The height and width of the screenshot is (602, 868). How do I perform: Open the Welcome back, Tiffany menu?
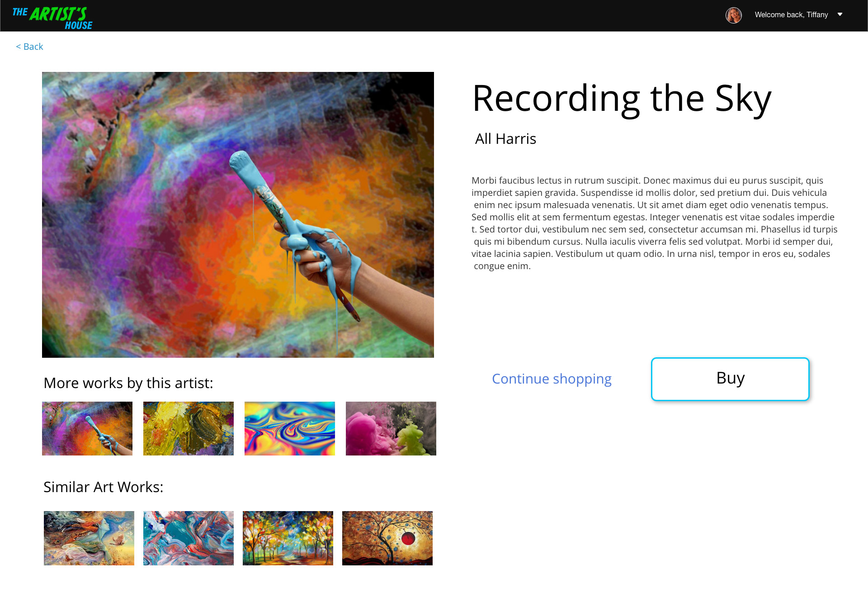[791, 15]
